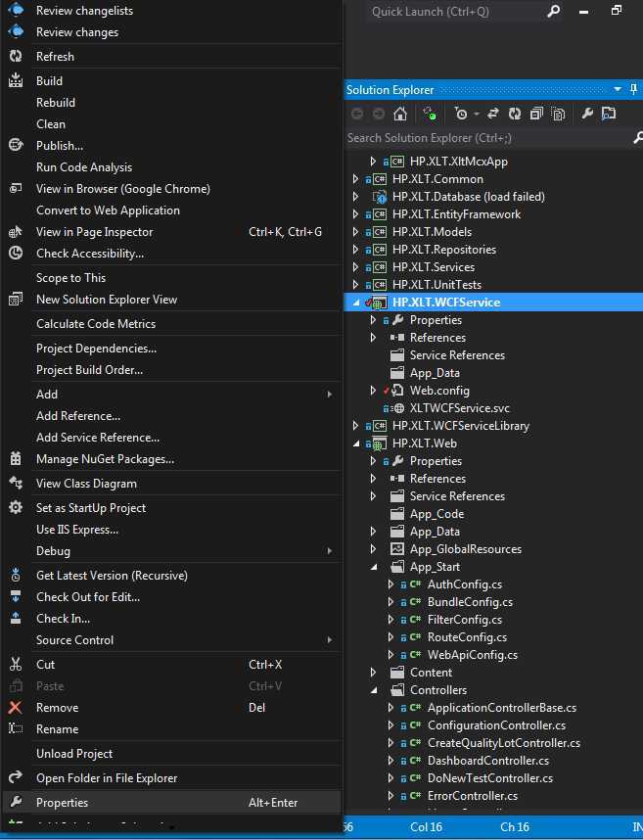Click the Back arrow in Solution Explorer toolbar

click(x=357, y=114)
